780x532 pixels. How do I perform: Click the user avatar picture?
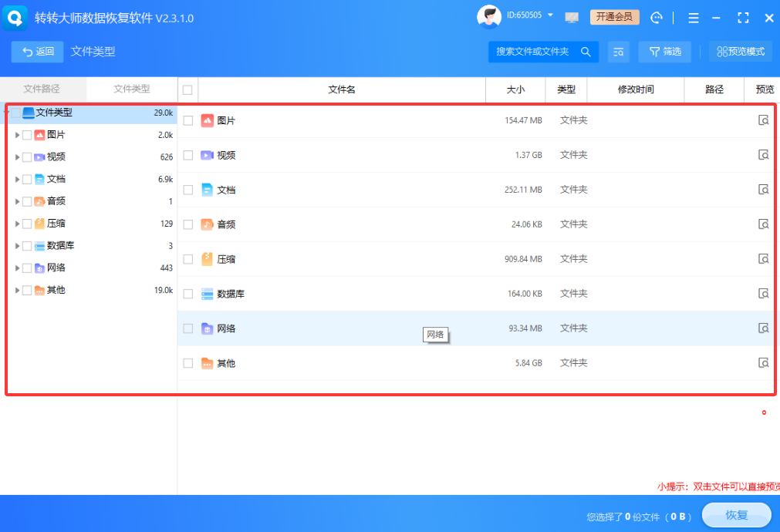point(488,17)
